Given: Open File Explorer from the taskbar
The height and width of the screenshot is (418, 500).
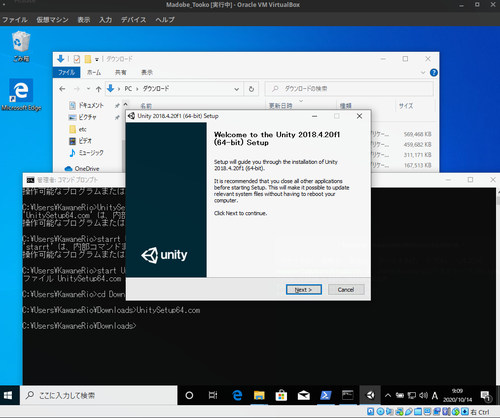Looking at the screenshot, I should (259, 395).
